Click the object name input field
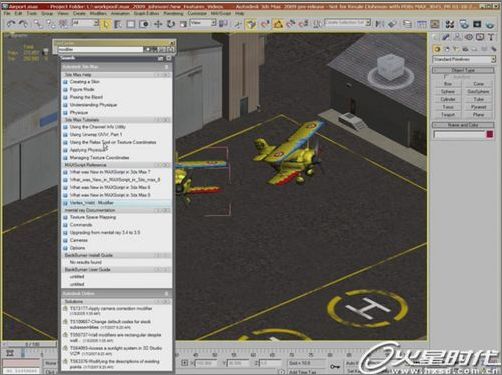The image size is (502, 375). pos(459,134)
